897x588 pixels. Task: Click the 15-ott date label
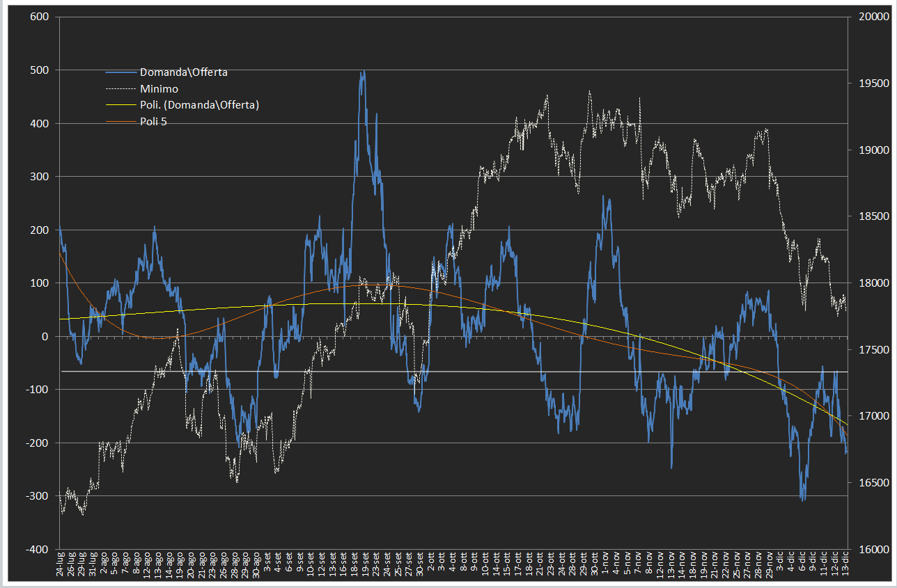(506, 564)
